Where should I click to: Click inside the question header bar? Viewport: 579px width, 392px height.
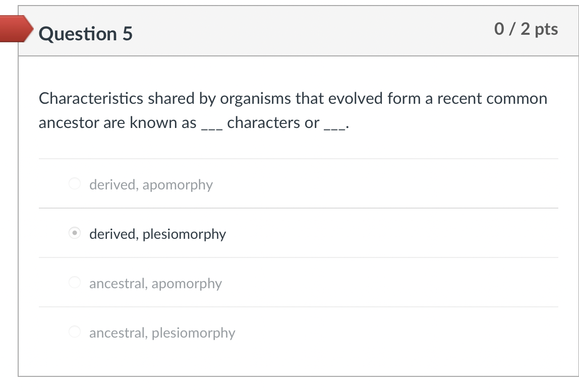point(303,30)
